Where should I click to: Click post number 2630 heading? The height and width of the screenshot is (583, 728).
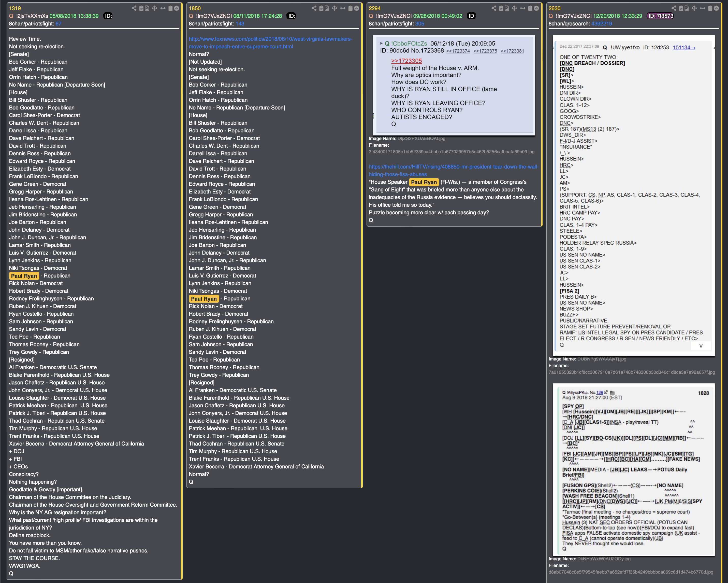click(555, 8)
